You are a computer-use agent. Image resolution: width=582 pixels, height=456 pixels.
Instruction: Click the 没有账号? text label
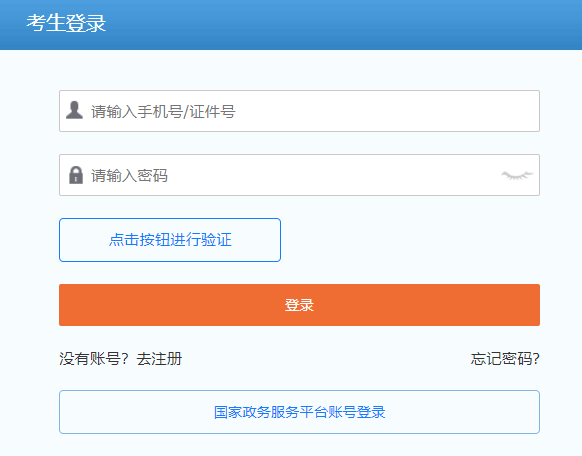point(94,359)
